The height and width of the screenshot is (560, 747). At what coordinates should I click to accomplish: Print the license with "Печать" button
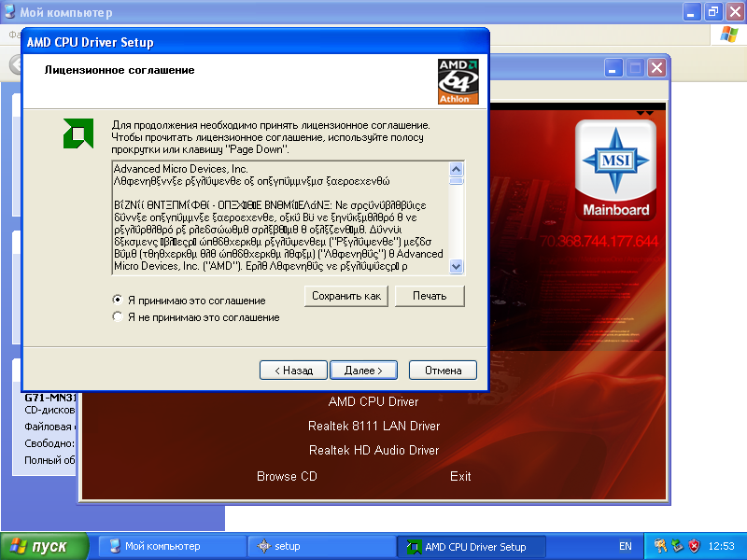tap(430, 296)
